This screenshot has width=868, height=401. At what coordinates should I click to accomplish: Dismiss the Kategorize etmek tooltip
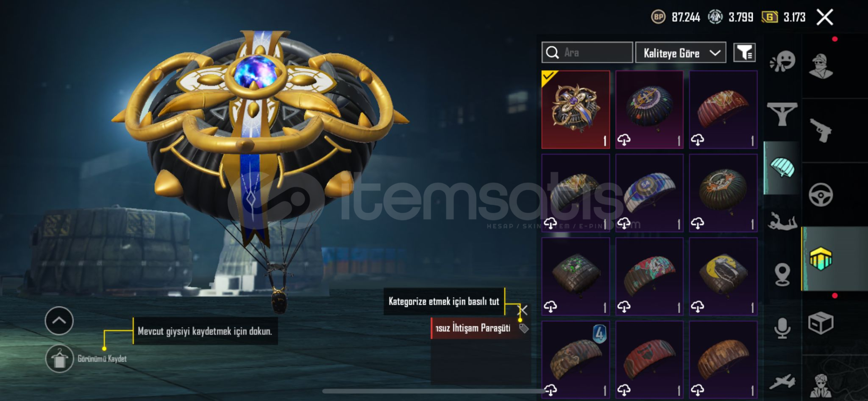point(523,310)
